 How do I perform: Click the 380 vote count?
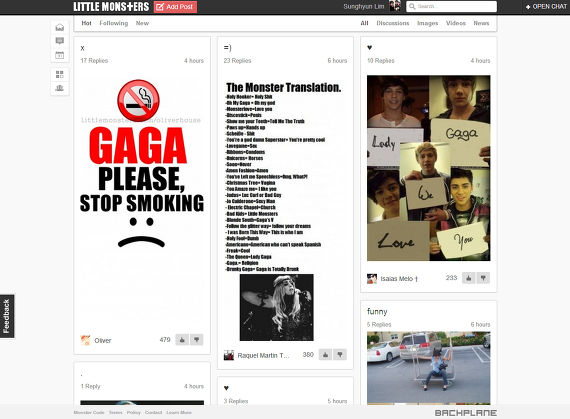[x=308, y=355]
